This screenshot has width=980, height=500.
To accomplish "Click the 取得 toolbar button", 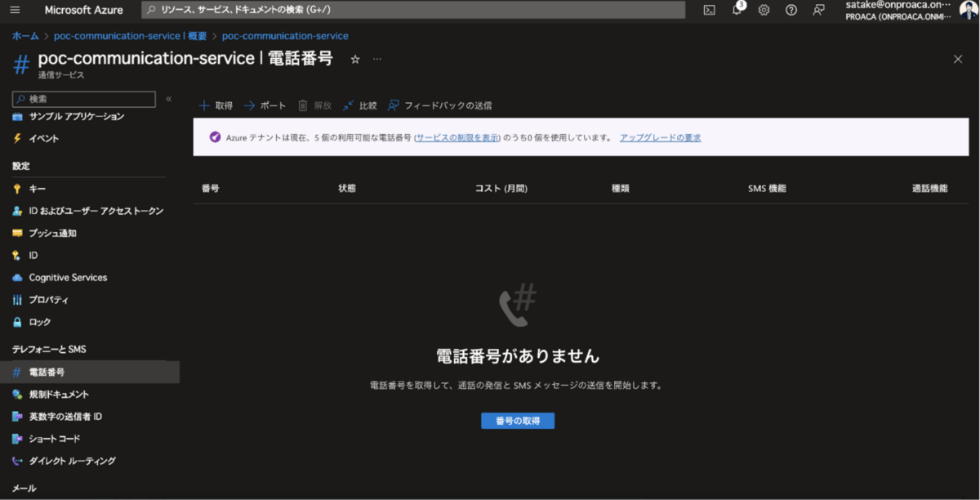I will (216, 105).
